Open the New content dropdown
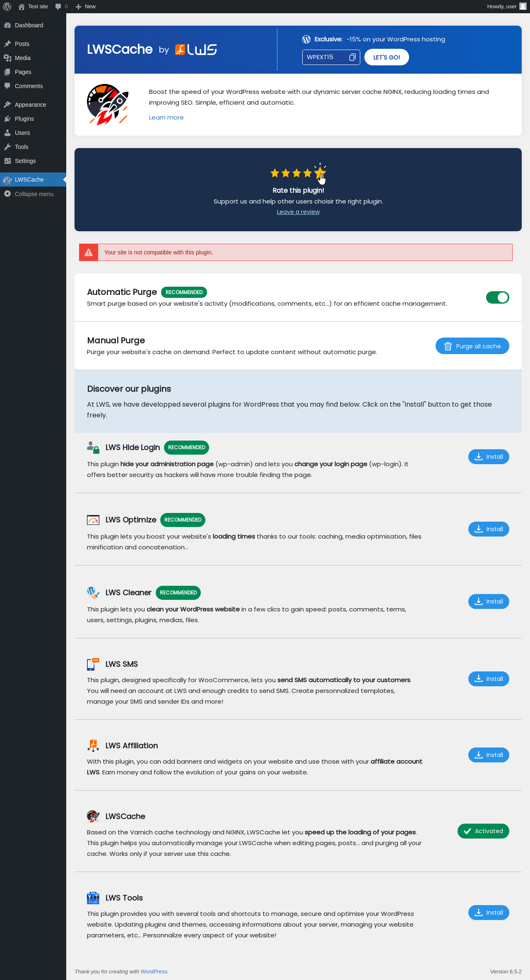530x980 pixels. (x=86, y=7)
